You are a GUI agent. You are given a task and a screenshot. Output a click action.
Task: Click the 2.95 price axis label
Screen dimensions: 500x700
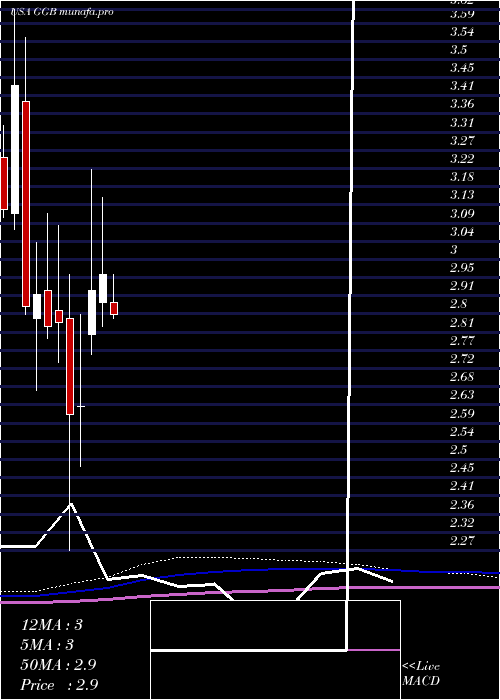pos(462,268)
